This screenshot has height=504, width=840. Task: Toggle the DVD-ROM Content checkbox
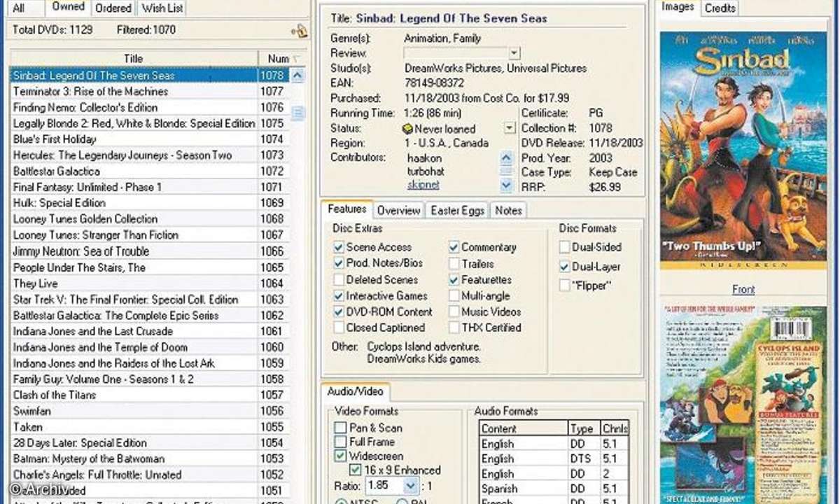(x=339, y=311)
